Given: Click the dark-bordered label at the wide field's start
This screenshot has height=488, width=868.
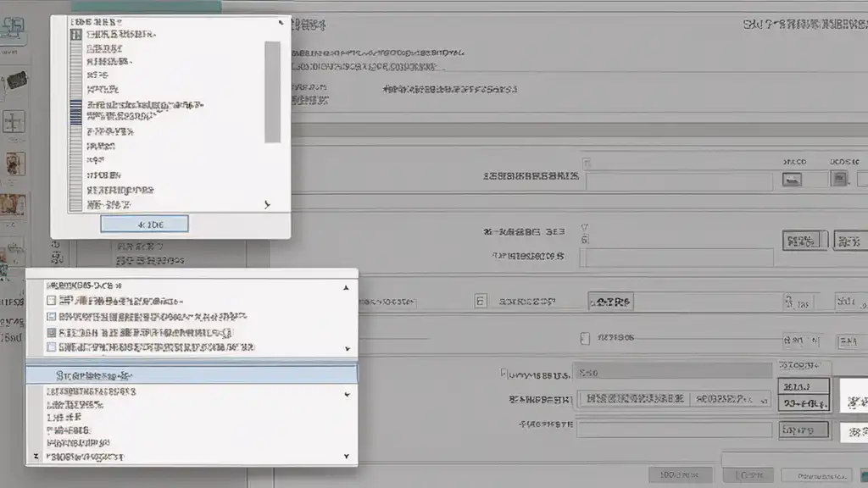Looking at the screenshot, I should (x=610, y=302).
